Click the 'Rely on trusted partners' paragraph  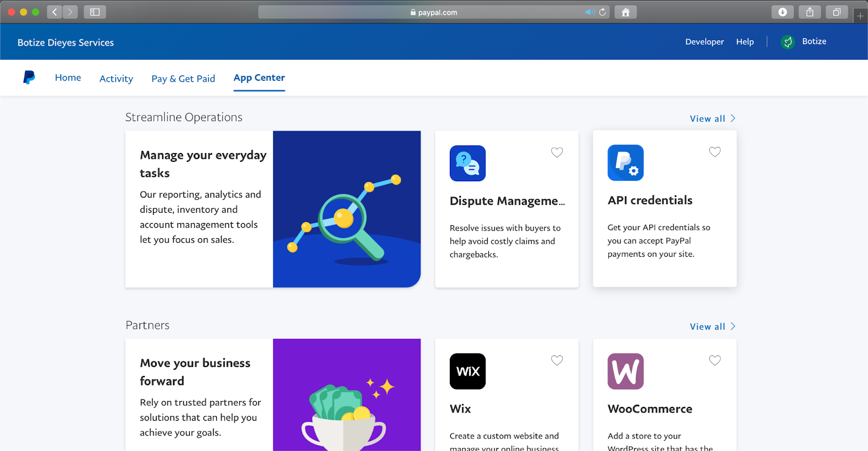(200, 417)
